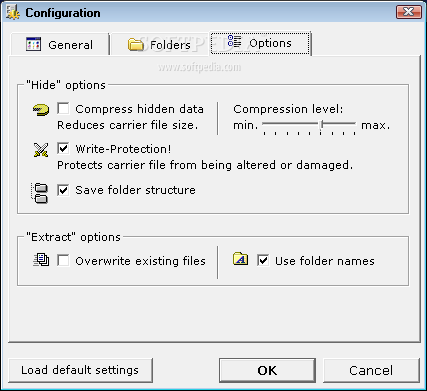Confirm settings with the OK button

click(x=267, y=370)
